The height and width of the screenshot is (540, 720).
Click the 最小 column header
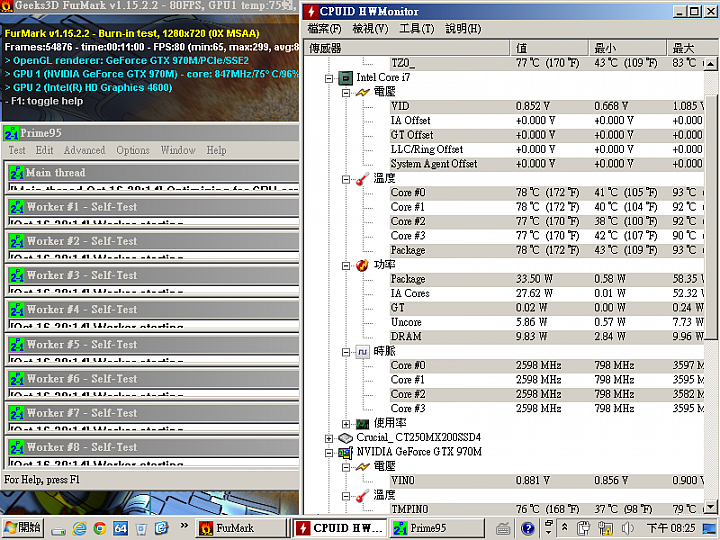click(627, 48)
